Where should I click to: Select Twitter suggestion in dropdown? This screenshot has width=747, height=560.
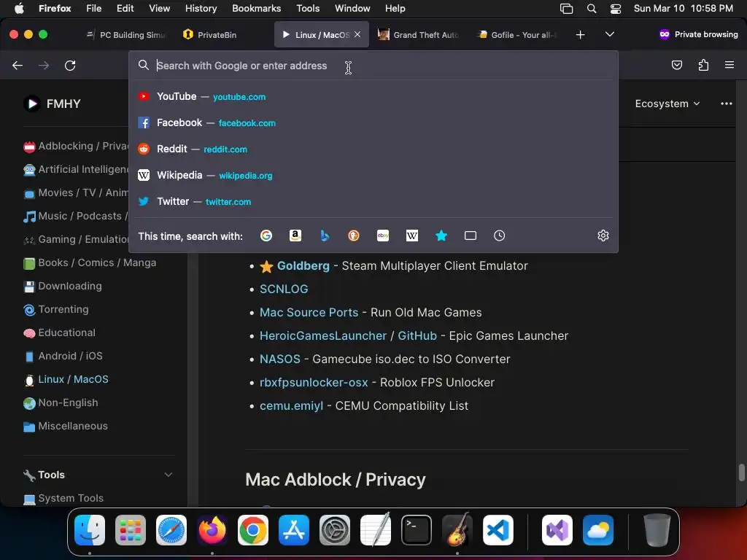[373, 201]
